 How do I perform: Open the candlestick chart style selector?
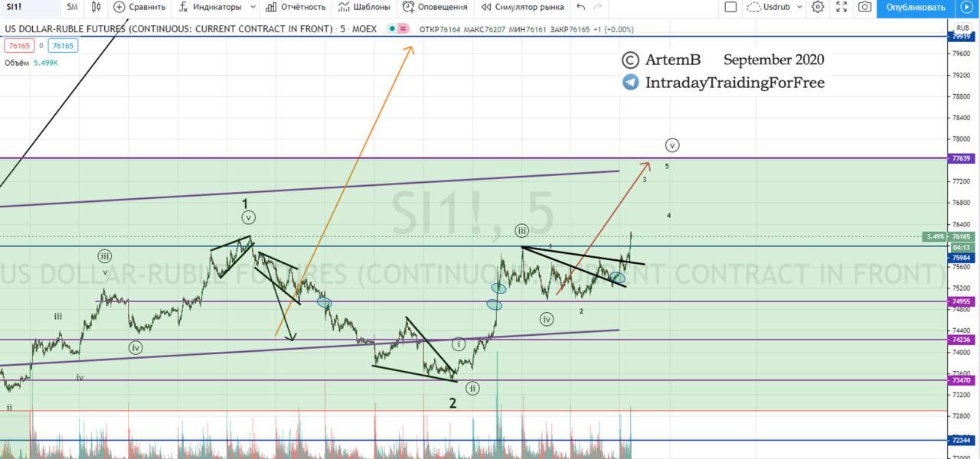(x=96, y=7)
